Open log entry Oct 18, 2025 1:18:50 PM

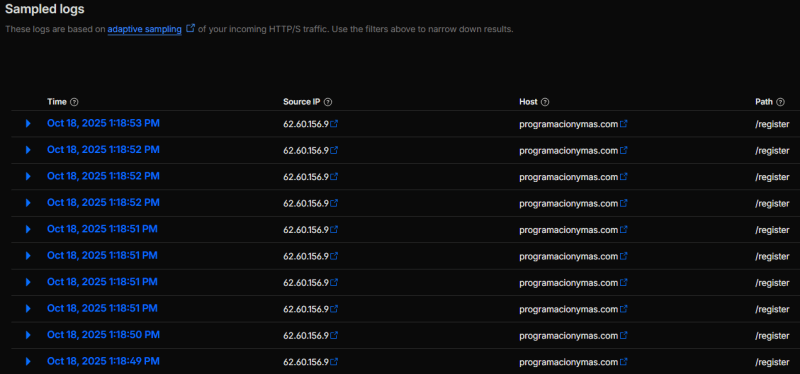coord(104,335)
